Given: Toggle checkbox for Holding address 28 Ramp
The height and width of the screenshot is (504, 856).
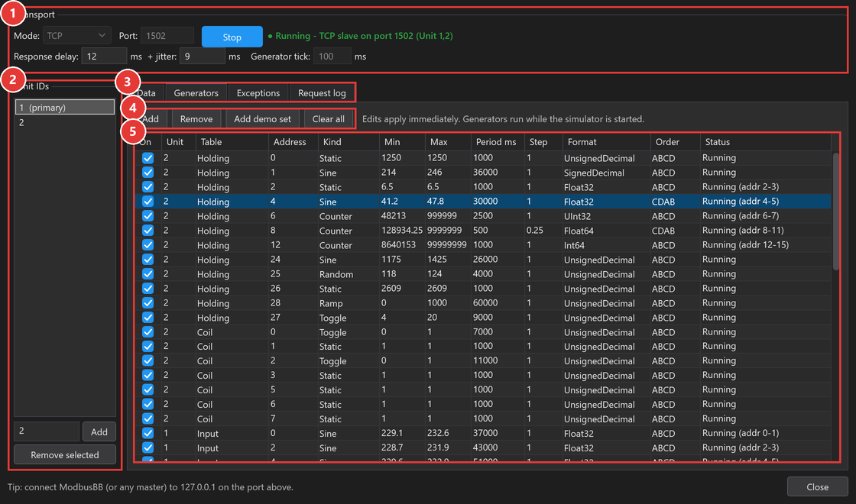Looking at the screenshot, I should coord(148,302).
